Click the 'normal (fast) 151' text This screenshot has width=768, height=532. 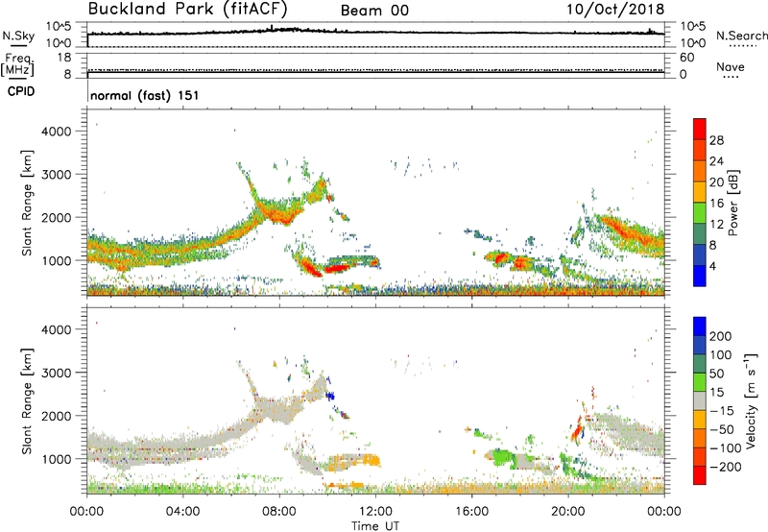pos(145,95)
